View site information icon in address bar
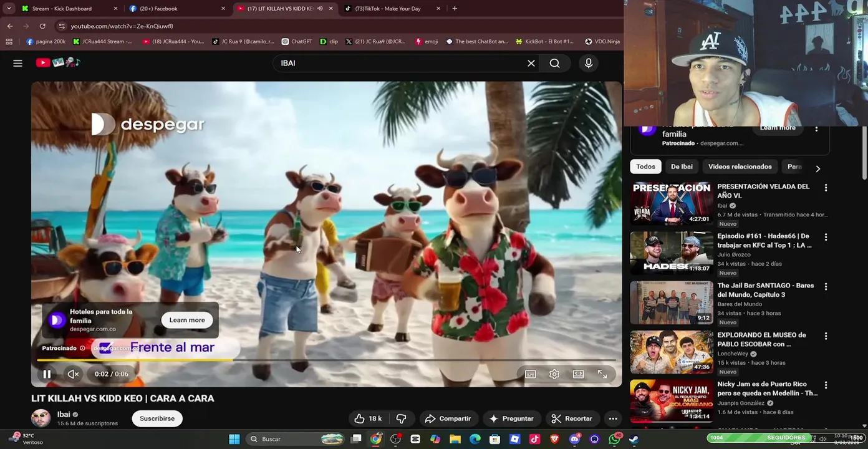Image resolution: width=868 pixels, height=449 pixels. 61,26
